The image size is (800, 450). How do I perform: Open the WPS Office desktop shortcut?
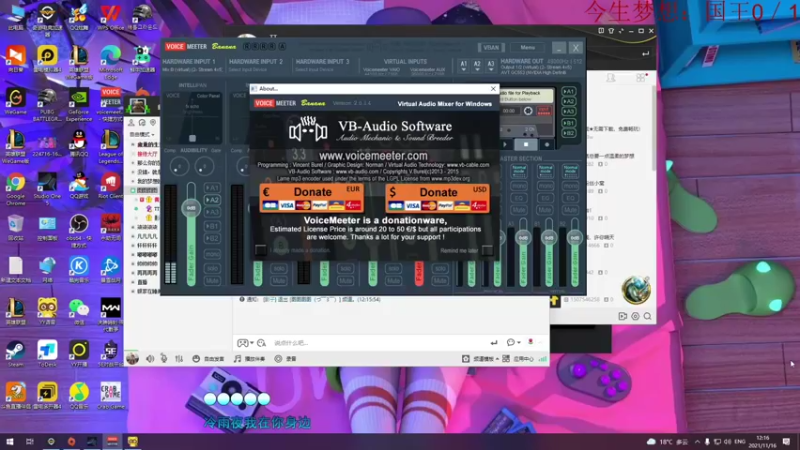click(111, 17)
